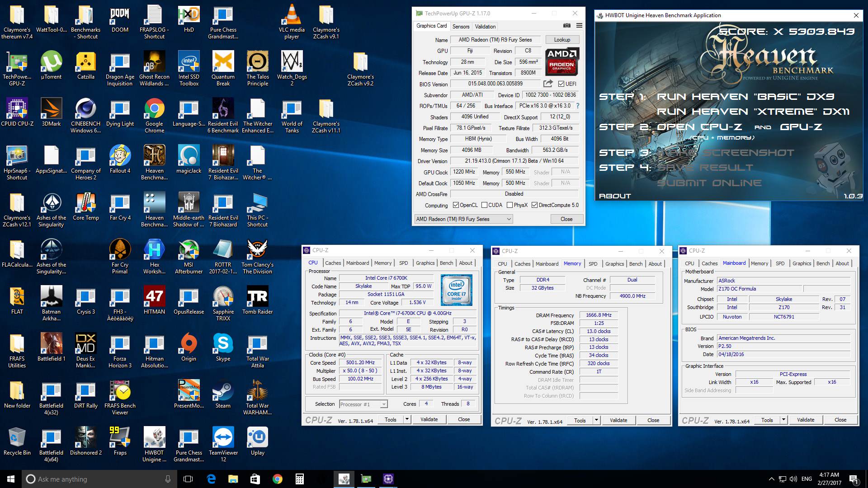Show hidden system tray icons chevron

(771, 479)
